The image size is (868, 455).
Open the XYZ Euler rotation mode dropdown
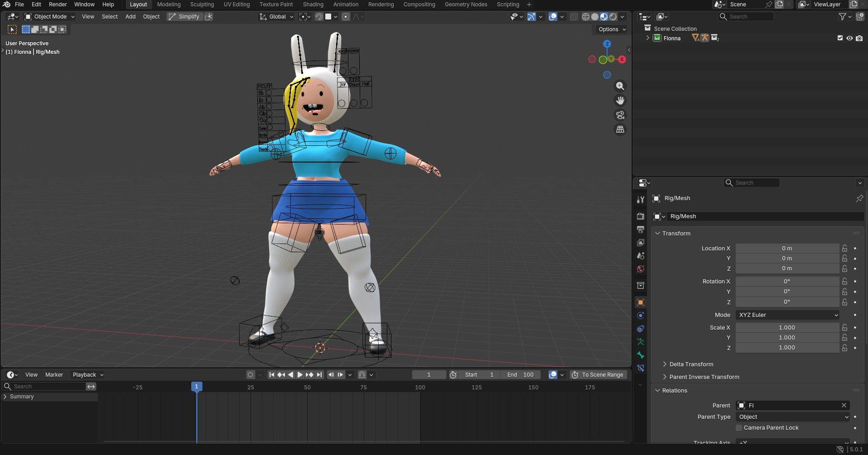pyautogui.click(x=788, y=315)
